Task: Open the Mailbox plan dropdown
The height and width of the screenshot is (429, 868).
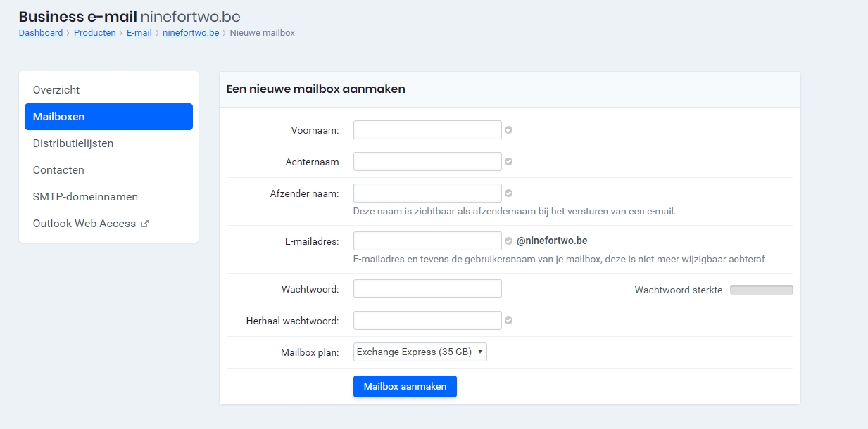Action: coord(420,352)
